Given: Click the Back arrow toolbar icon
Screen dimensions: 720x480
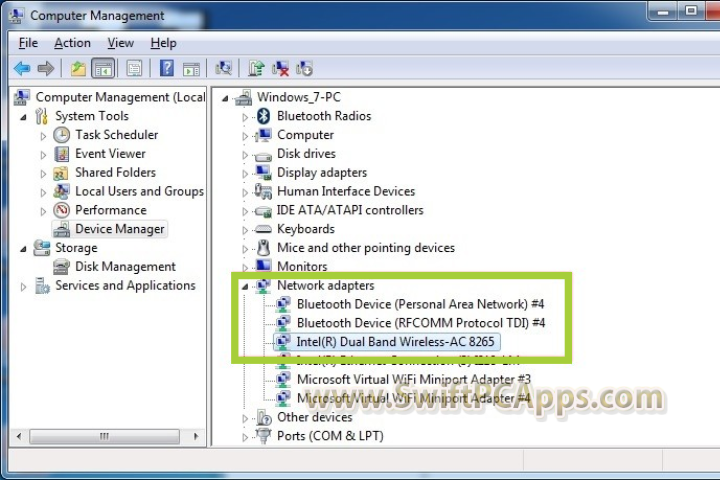Looking at the screenshot, I should pos(22,69).
